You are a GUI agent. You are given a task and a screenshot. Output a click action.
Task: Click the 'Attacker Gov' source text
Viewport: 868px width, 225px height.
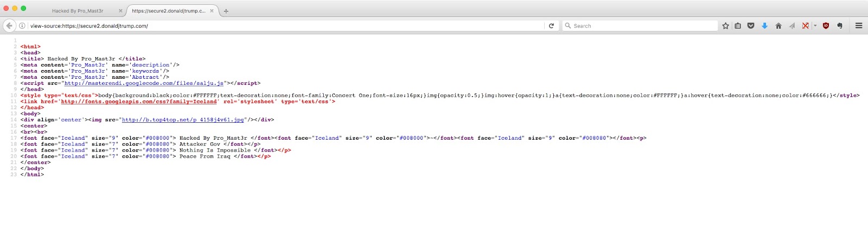click(200, 144)
